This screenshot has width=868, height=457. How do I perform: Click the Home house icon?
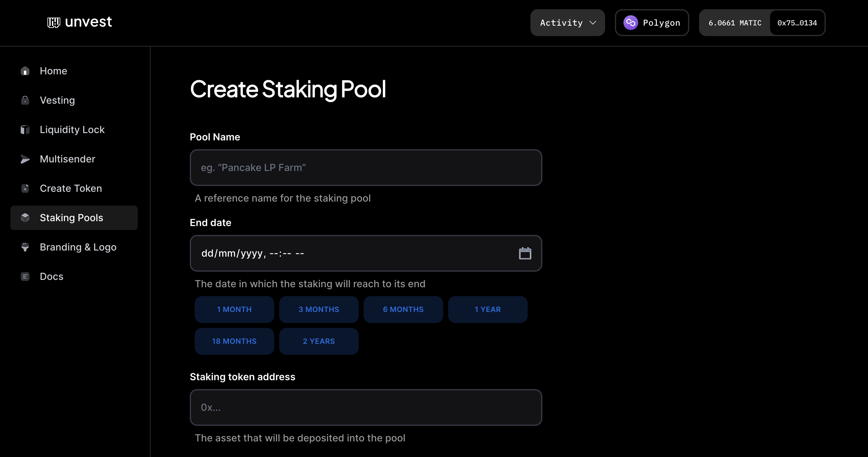[25, 71]
